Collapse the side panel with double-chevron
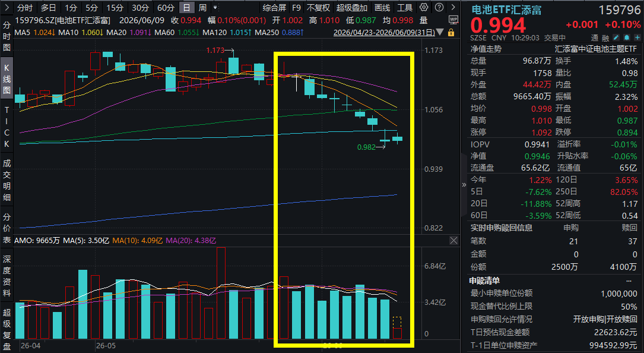Image resolution: width=644 pixels, height=353 pixels. (x=464, y=185)
